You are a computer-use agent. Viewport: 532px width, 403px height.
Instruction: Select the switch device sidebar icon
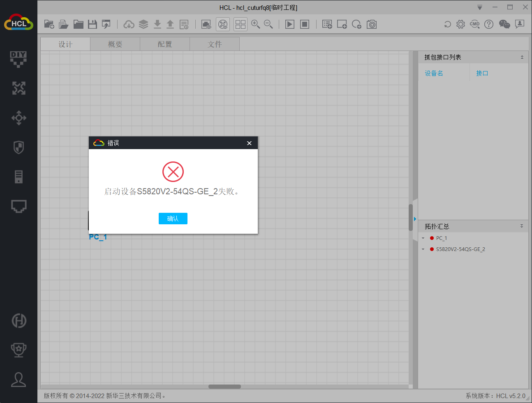tap(19, 118)
